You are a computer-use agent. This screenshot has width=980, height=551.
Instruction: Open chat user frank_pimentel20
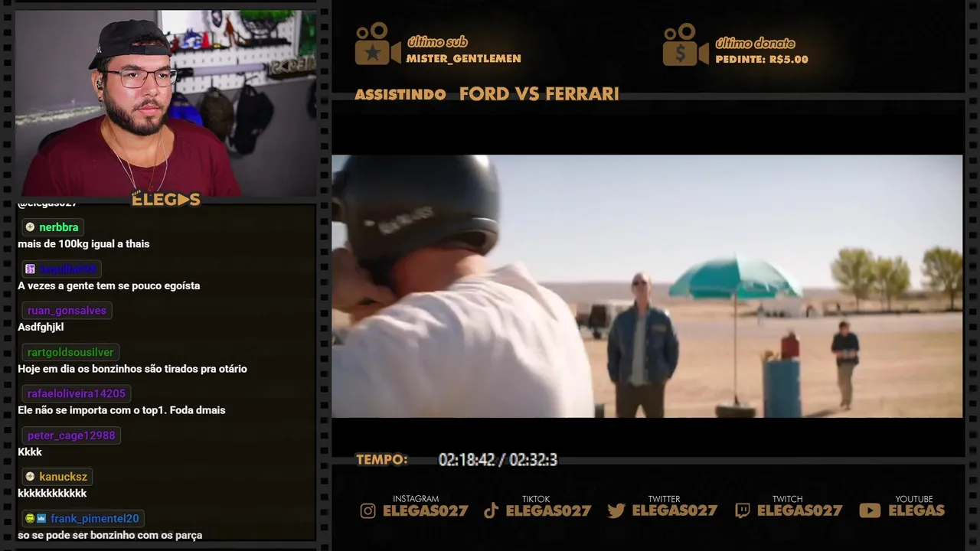click(95, 519)
